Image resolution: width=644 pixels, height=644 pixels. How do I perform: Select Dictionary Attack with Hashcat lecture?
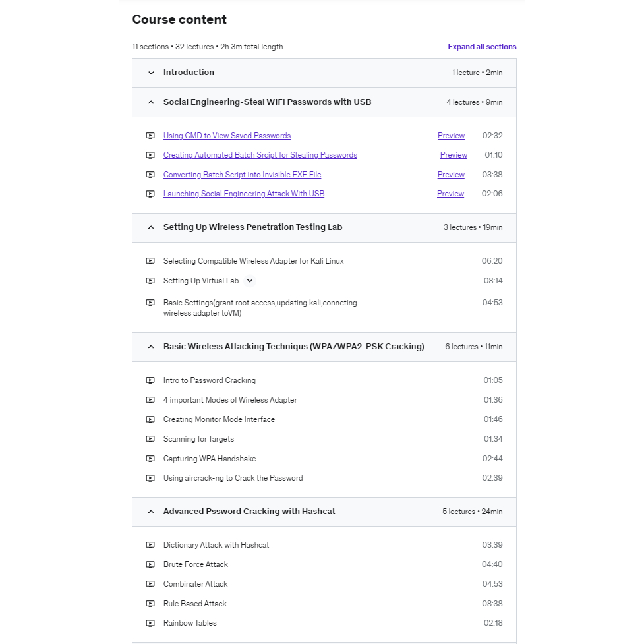[216, 545]
